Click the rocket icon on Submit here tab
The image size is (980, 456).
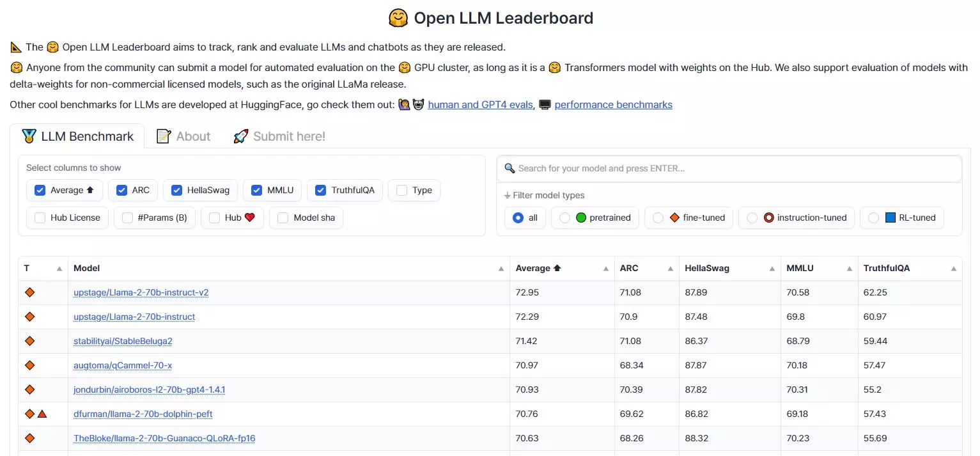click(x=241, y=136)
